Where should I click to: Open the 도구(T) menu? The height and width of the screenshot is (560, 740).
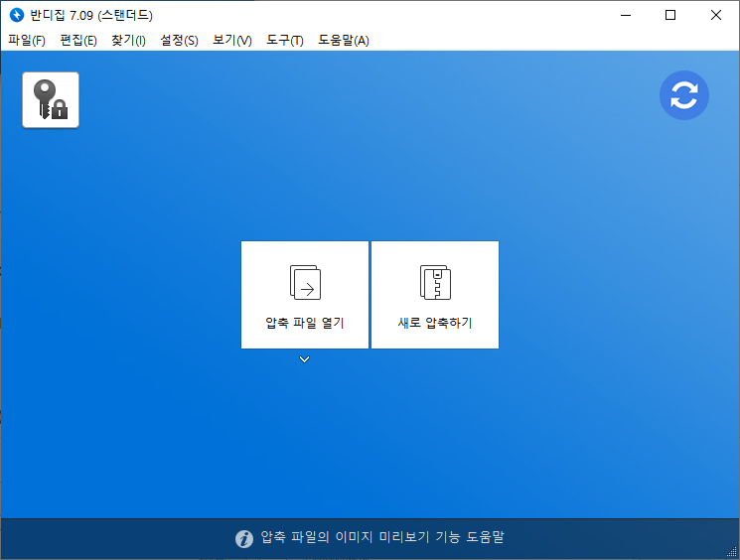coord(285,41)
